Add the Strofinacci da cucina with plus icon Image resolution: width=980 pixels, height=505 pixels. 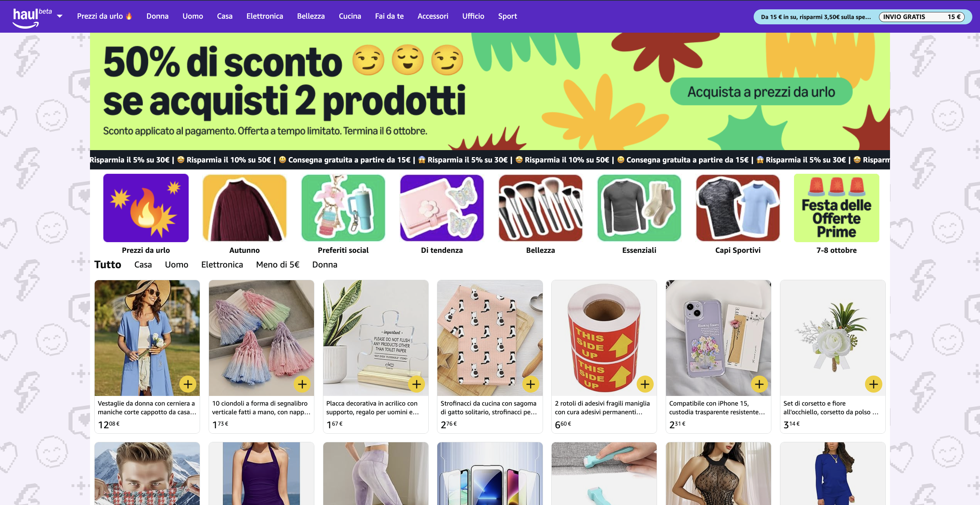tap(531, 384)
